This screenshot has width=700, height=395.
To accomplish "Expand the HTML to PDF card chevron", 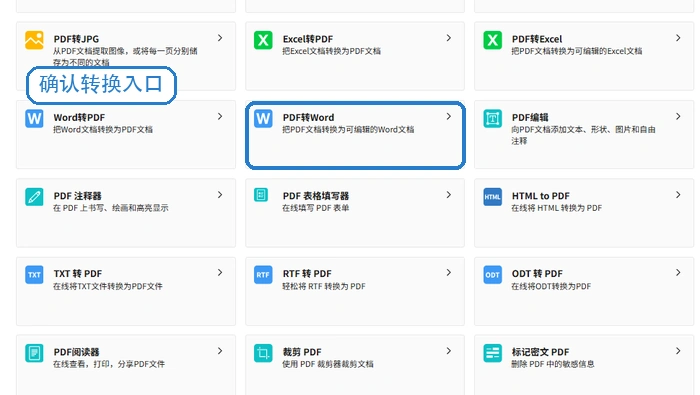I will [678, 195].
